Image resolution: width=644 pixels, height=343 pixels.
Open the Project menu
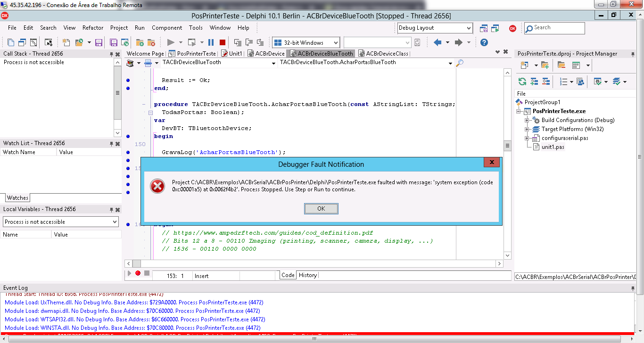(x=119, y=28)
